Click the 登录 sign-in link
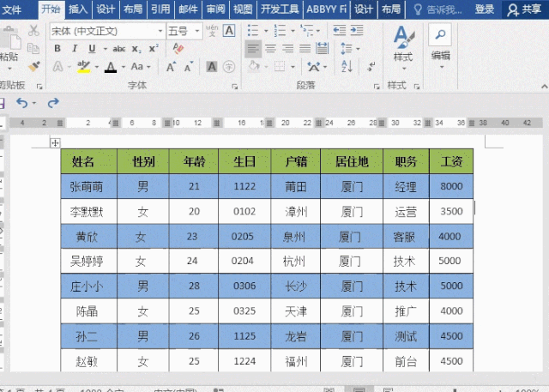 click(485, 9)
